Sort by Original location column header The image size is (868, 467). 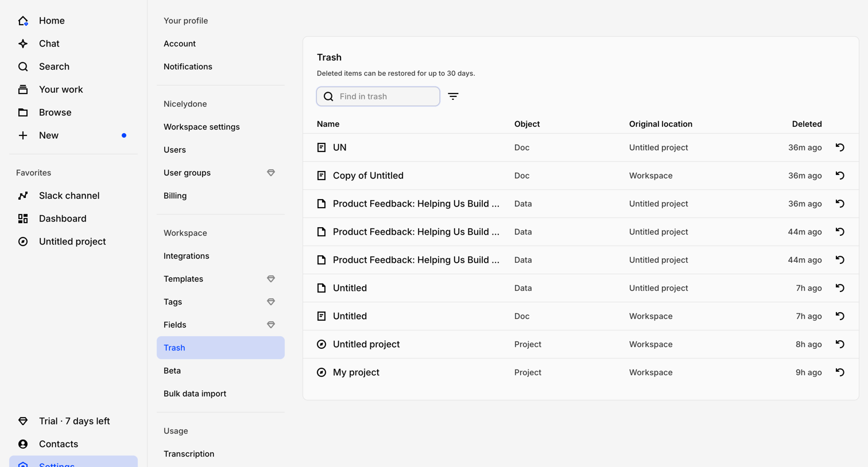[x=661, y=124]
